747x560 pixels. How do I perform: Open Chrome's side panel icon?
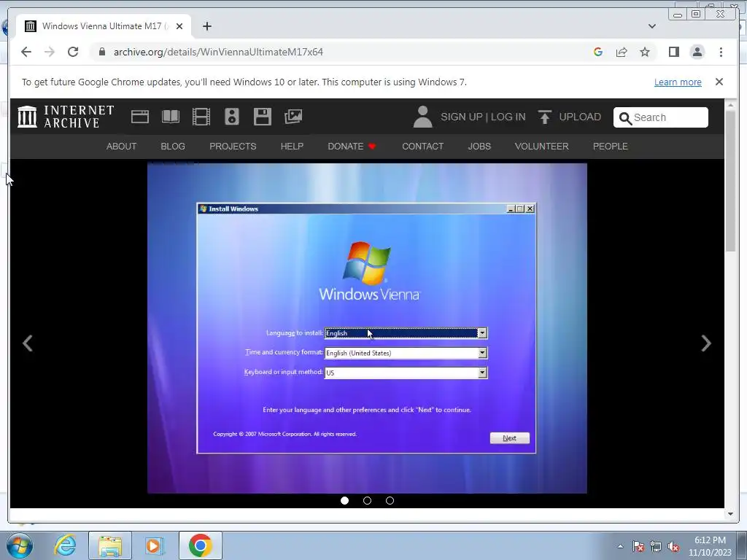(x=673, y=52)
